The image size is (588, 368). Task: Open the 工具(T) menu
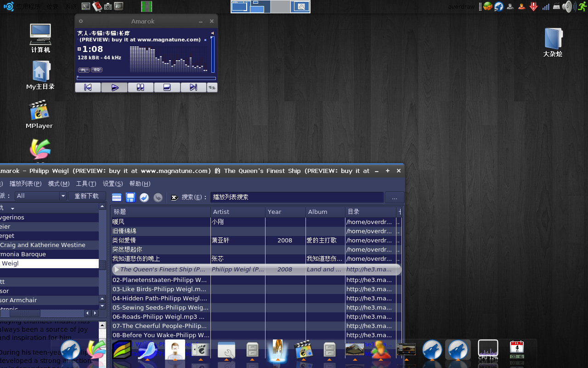pyautogui.click(x=86, y=184)
